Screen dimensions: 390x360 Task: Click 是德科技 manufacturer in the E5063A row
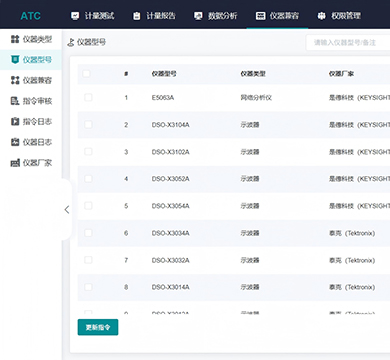359,98
